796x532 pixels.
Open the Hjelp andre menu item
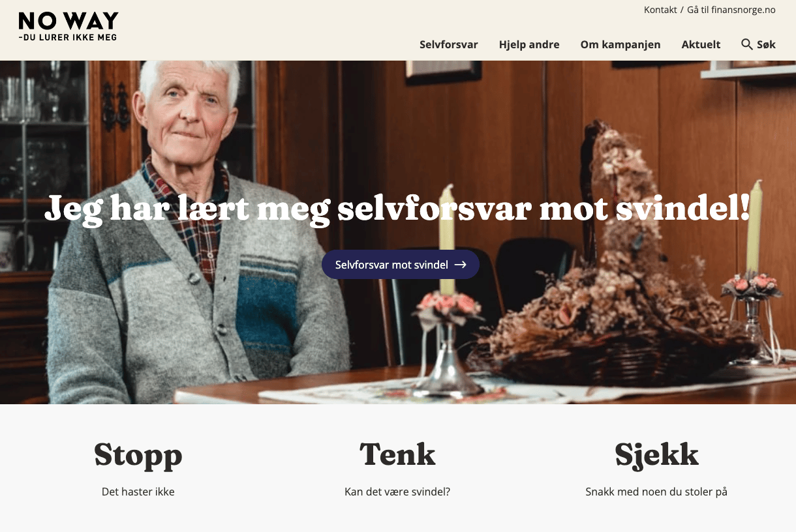pyautogui.click(x=529, y=44)
